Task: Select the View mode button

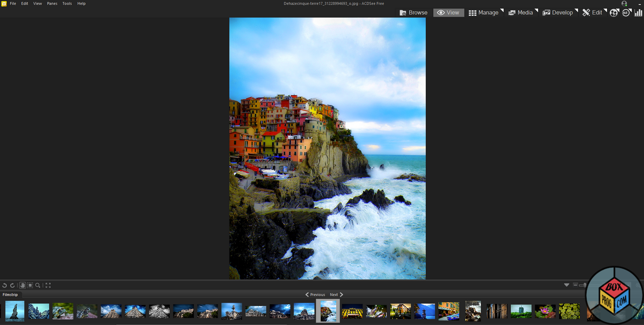Action: coord(448,12)
